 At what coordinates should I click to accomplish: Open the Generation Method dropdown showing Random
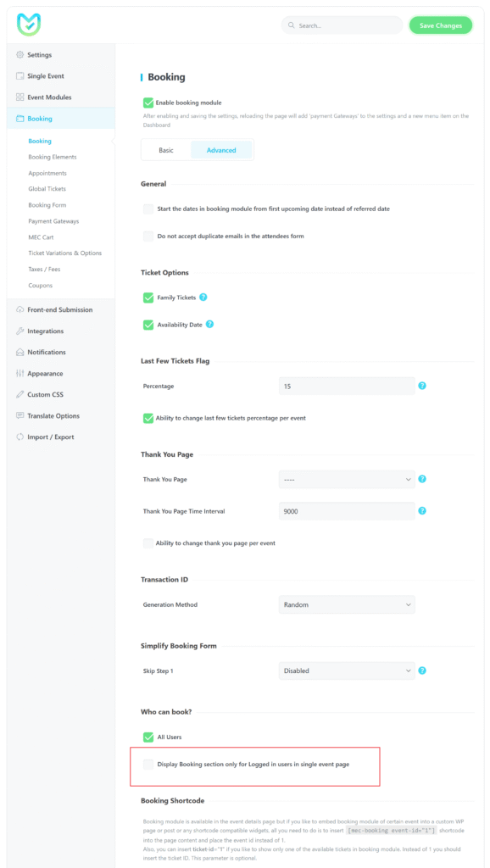point(348,604)
